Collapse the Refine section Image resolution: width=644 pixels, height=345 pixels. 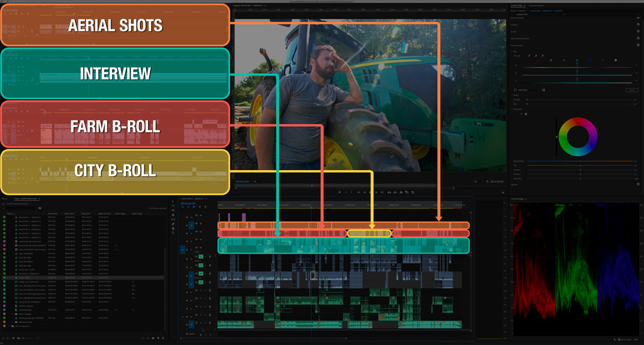pyautogui.click(x=512, y=96)
